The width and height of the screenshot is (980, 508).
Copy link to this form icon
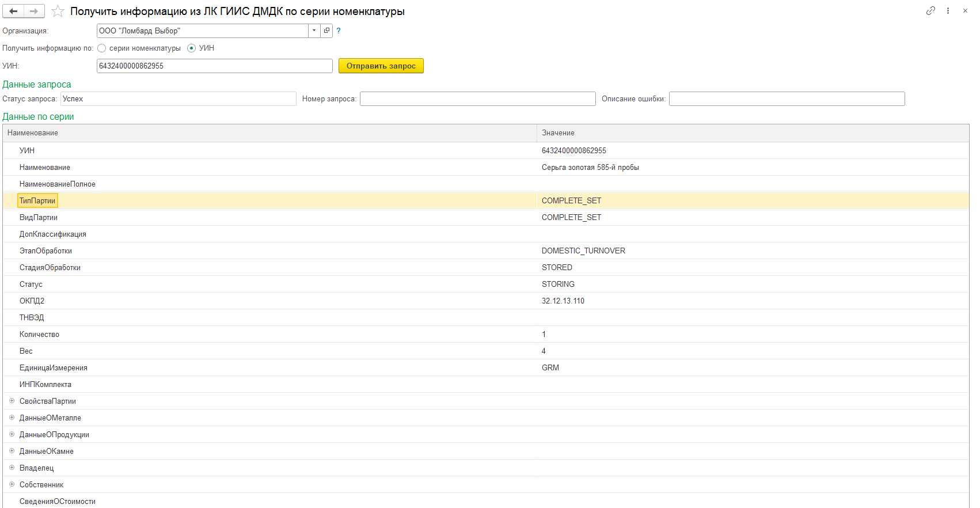[930, 11]
